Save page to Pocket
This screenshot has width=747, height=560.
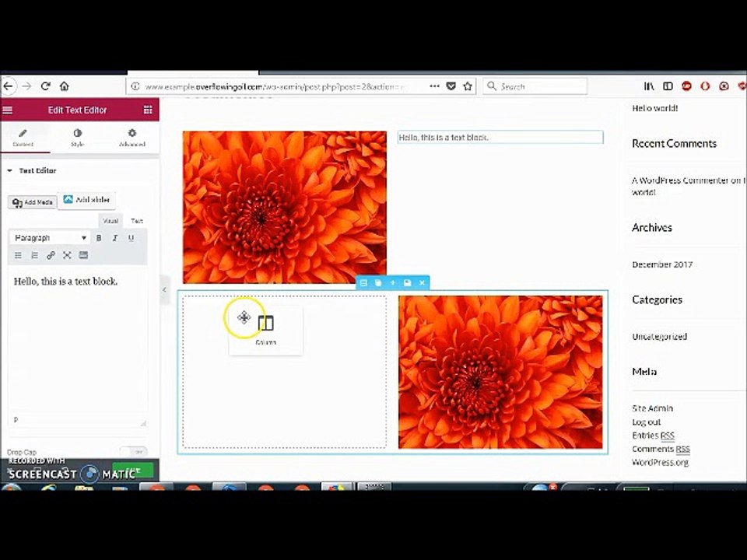coord(451,86)
